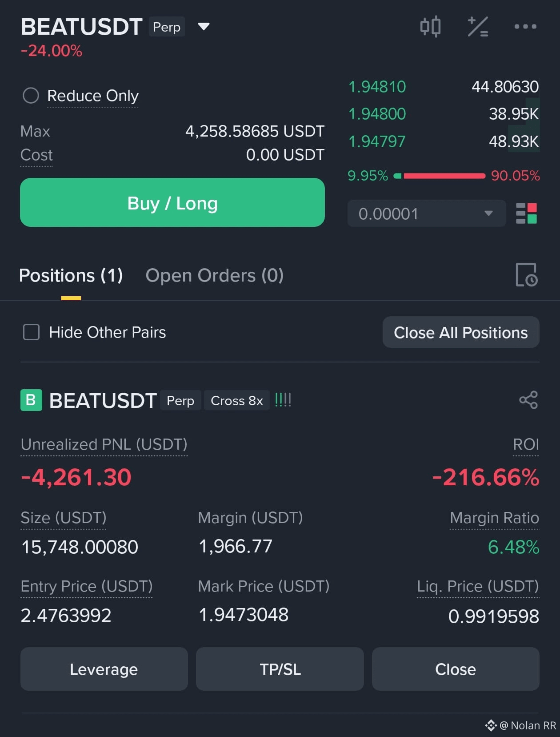560x737 pixels.
Task: Tap Close All Positions
Action: point(461,332)
